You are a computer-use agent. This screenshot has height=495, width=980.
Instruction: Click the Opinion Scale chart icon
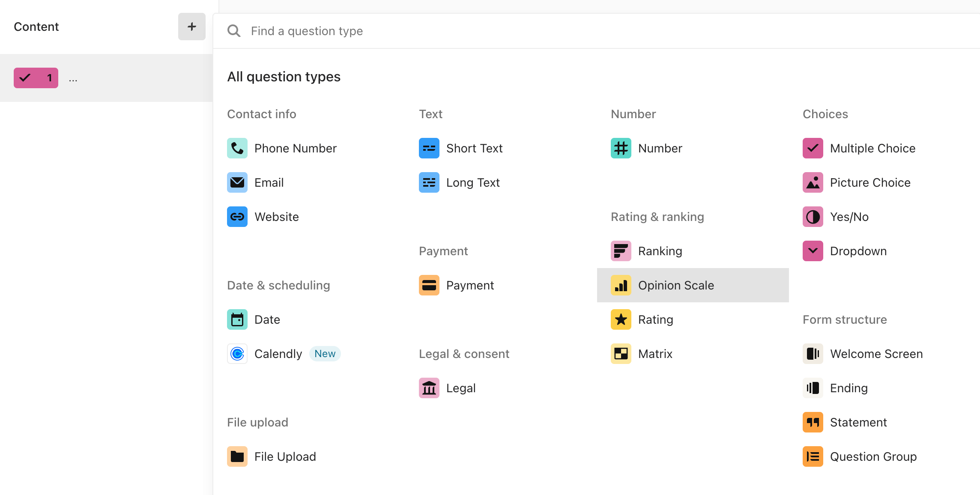(621, 285)
